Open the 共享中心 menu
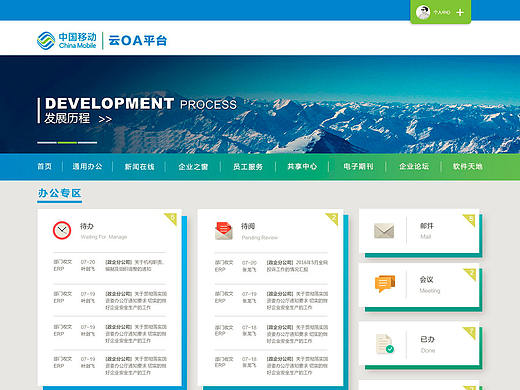 click(x=302, y=166)
